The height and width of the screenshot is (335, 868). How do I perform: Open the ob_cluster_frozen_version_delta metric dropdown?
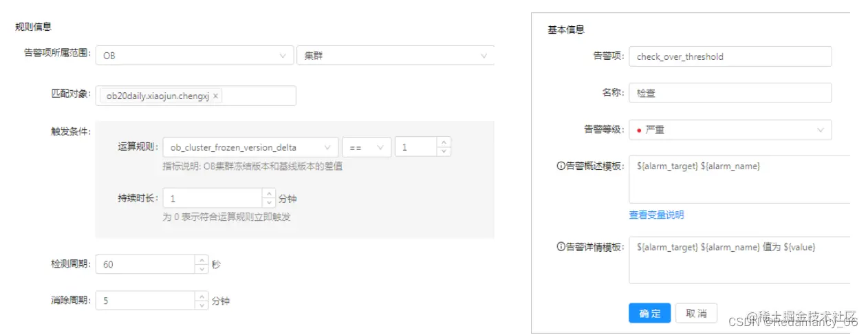tap(250, 147)
